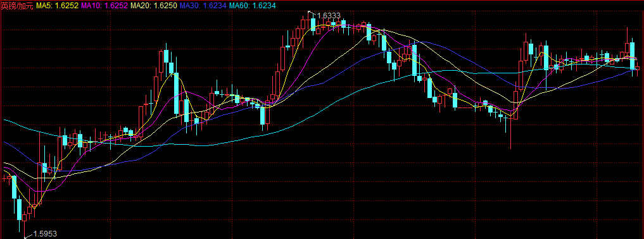The height and width of the screenshot is (239, 644).
Task: Click the value 1.6252 next to MA10
Action: pos(117,5)
